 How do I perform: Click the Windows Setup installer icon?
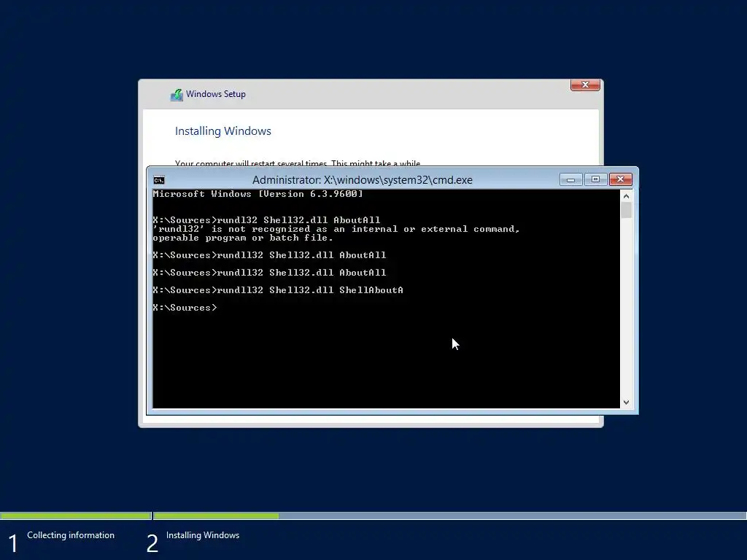pyautogui.click(x=177, y=95)
